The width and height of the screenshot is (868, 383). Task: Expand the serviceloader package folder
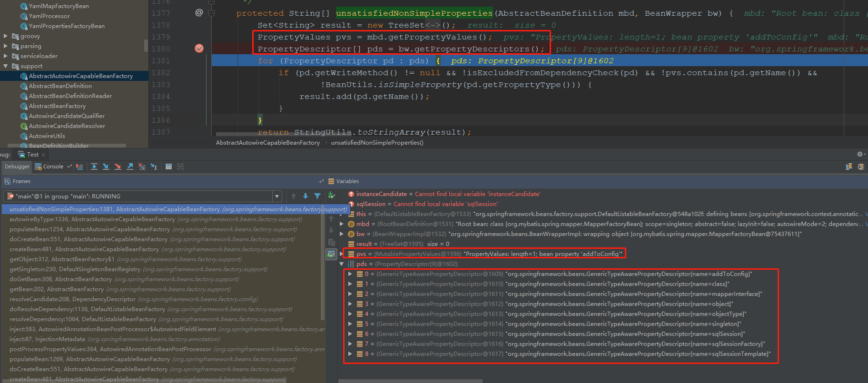5,56
